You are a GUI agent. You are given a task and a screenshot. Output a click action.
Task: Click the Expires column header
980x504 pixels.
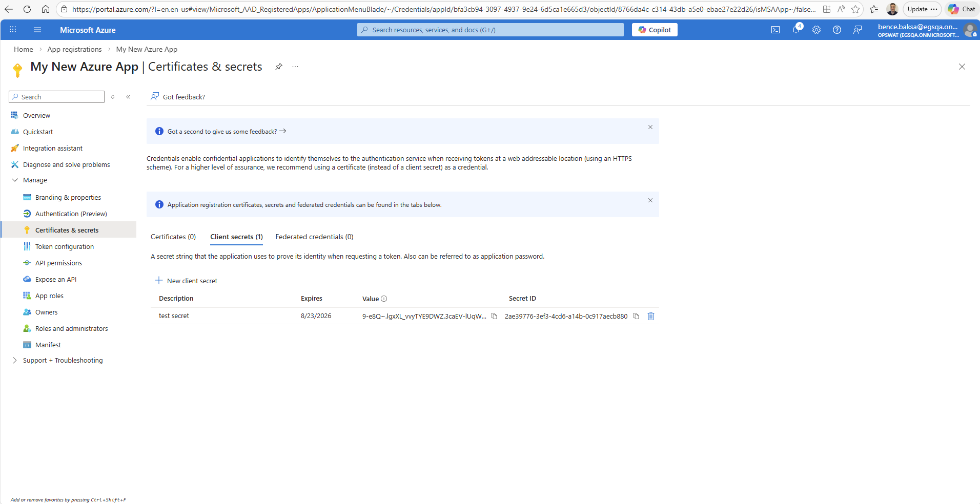[x=312, y=299]
